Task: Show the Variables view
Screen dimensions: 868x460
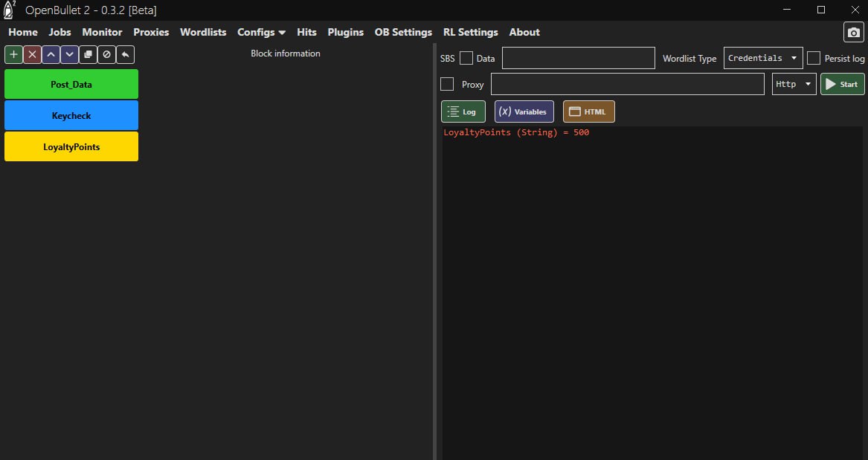Action: (524, 111)
